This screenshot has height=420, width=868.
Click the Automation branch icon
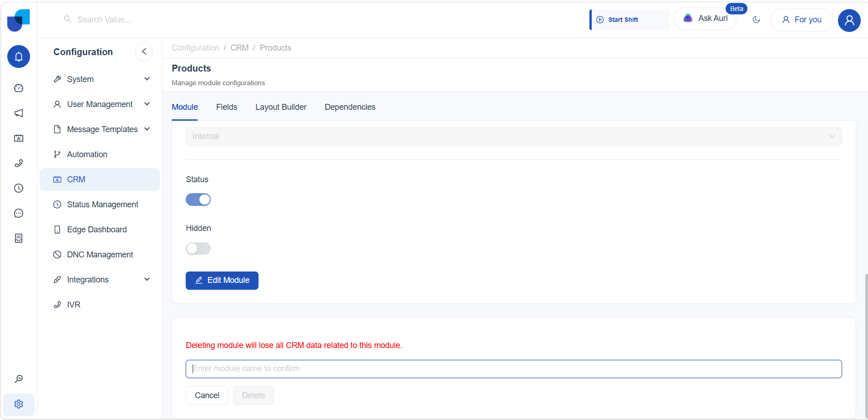(57, 154)
